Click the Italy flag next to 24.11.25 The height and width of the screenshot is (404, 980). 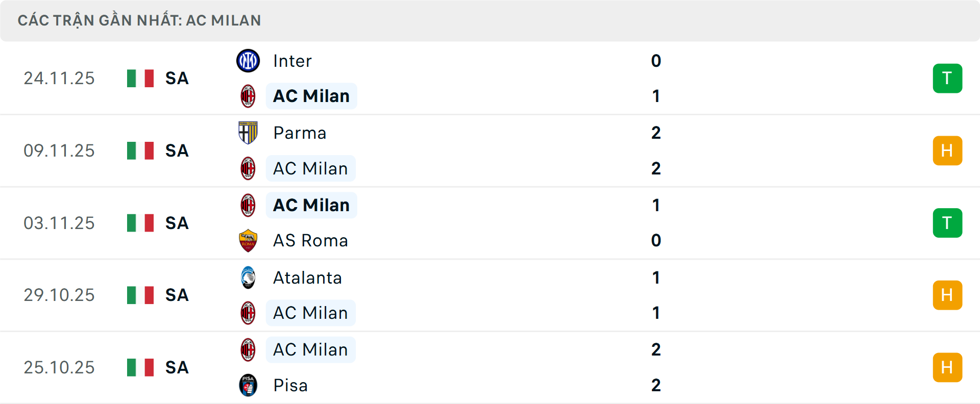(140, 78)
